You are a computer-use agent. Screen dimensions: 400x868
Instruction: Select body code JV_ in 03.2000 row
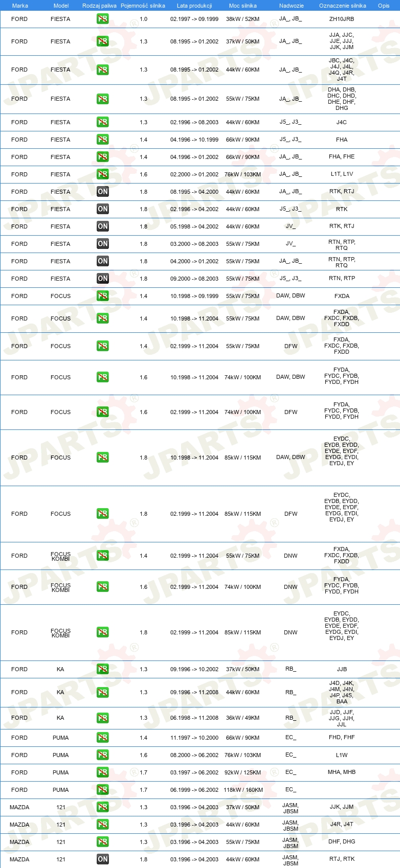(x=291, y=244)
